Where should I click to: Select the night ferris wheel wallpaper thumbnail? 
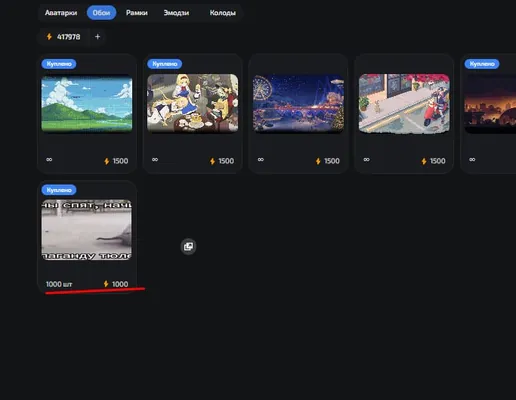click(298, 103)
